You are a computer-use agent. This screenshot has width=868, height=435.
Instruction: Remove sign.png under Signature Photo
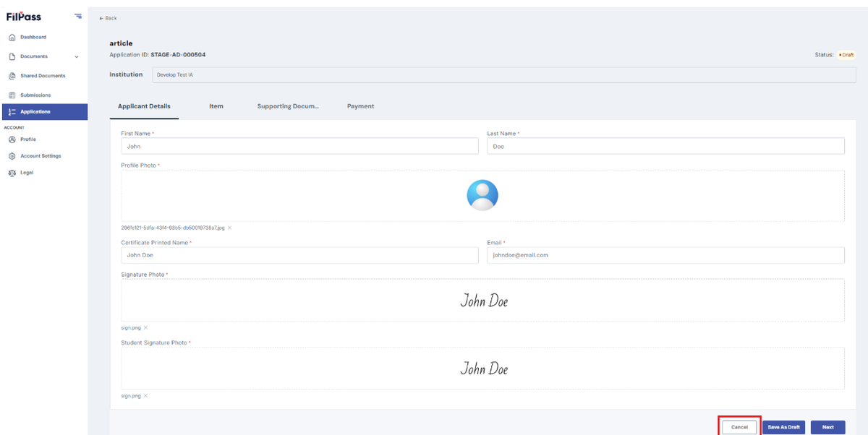tap(145, 328)
